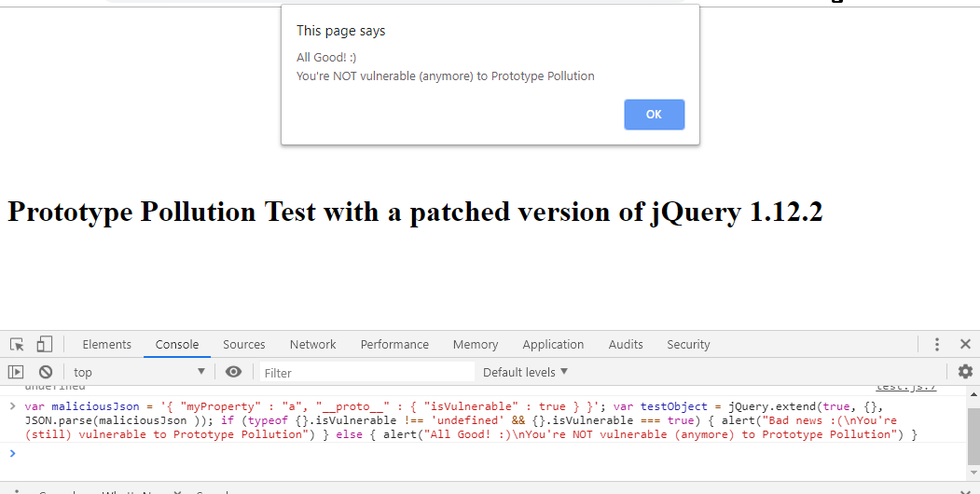
Task: Click the maliciousJson console code entry
Action: point(471,420)
